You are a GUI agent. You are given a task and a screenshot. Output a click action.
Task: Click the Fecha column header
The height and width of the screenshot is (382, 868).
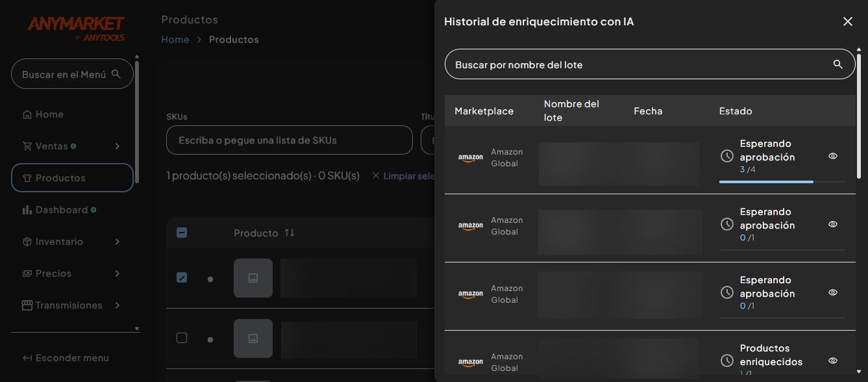click(648, 111)
